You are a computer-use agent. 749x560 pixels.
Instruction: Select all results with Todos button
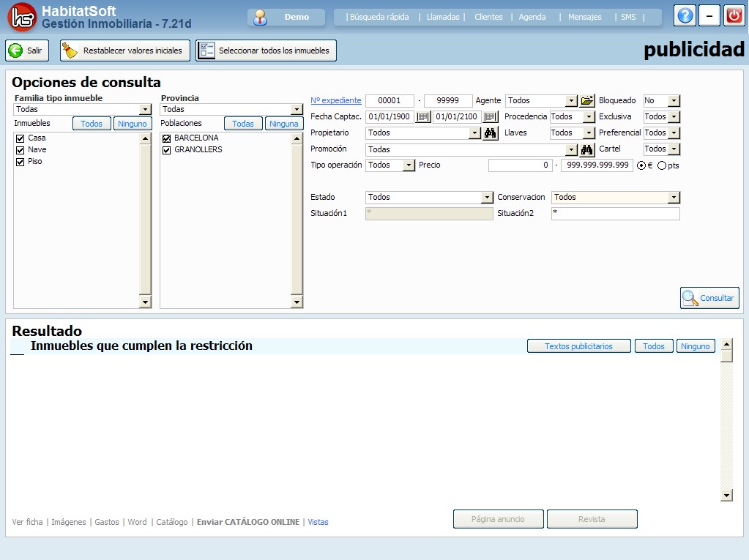654,346
